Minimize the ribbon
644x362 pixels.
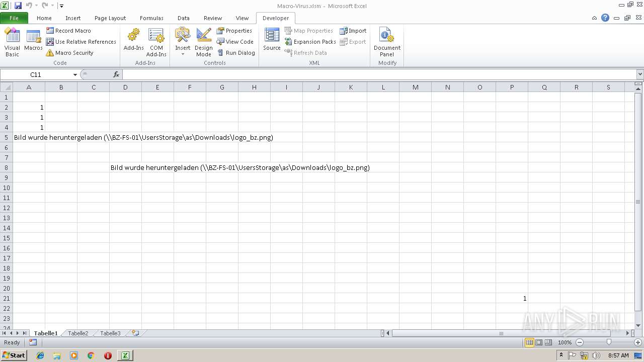(594, 18)
